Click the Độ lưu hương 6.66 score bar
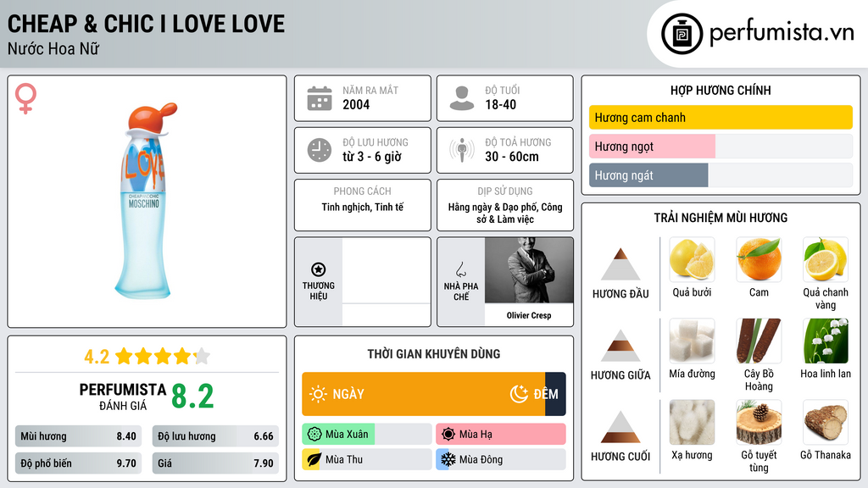Image resolution: width=868 pixels, height=488 pixels. tap(215, 436)
